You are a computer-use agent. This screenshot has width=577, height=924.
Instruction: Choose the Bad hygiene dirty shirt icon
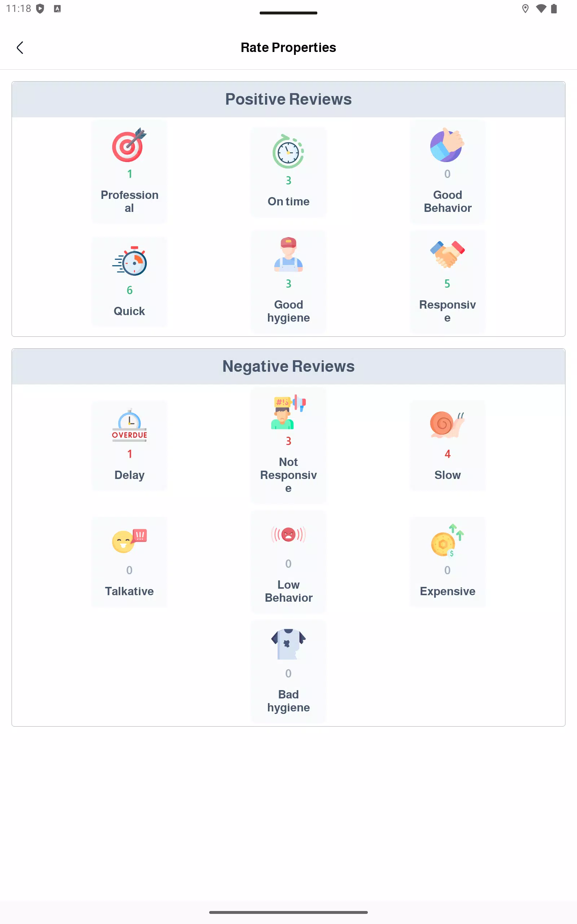tap(288, 644)
